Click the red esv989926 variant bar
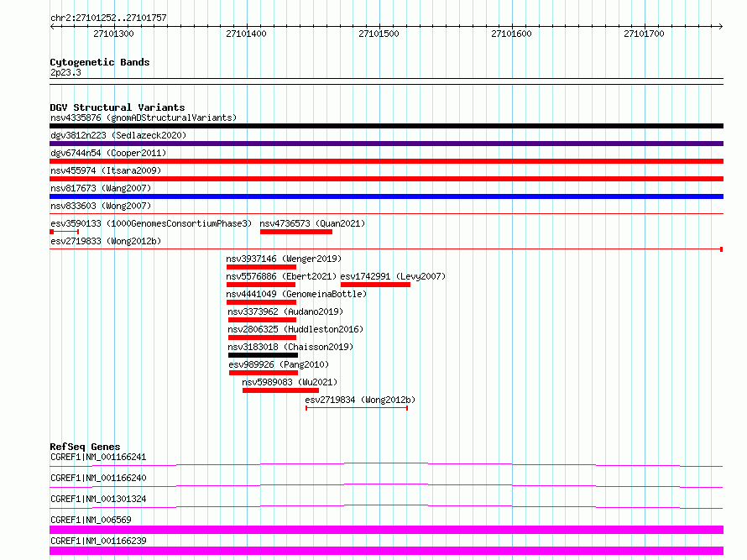Image resolution: width=747 pixels, height=560 pixels. (x=264, y=373)
